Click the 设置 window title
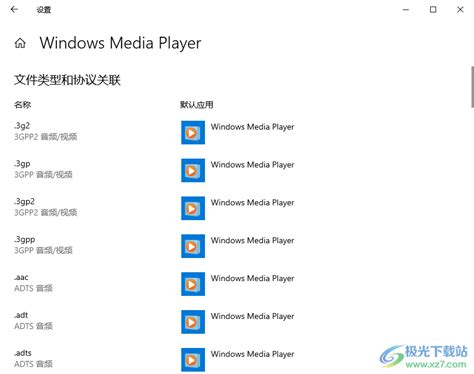This screenshot has height=374, width=474. point(44,10)
